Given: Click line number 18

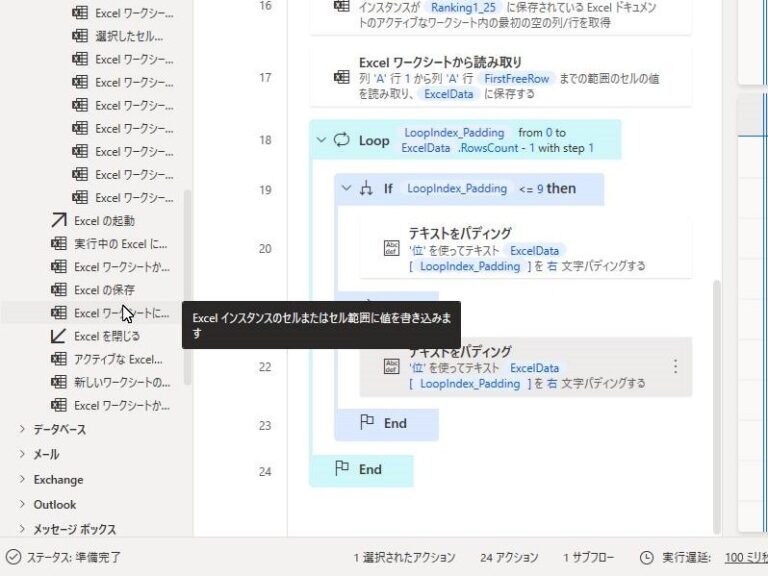Looking at the screenshot, I should tap(265, 140).
